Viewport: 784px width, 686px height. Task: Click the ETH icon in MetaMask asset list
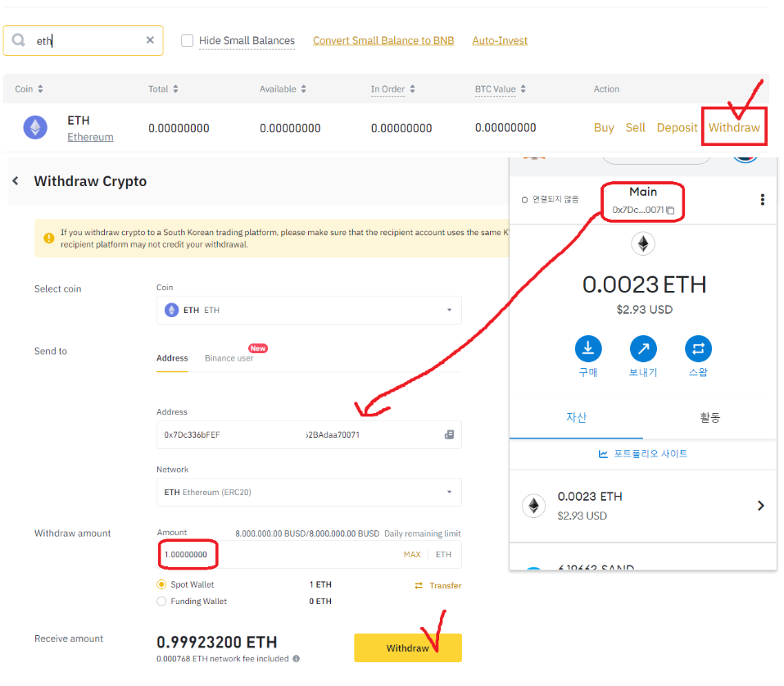click(533, 506)
